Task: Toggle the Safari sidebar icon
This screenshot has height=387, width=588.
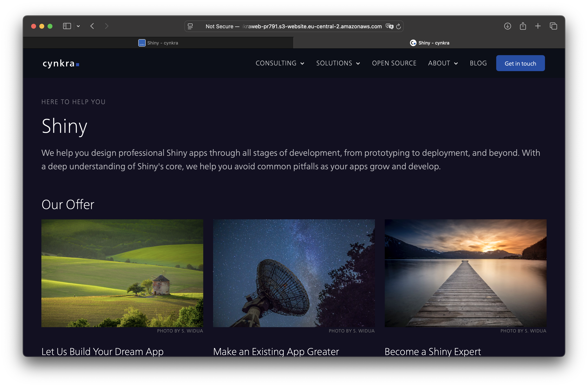Action: pyautogui.click(x=67, y=26)
